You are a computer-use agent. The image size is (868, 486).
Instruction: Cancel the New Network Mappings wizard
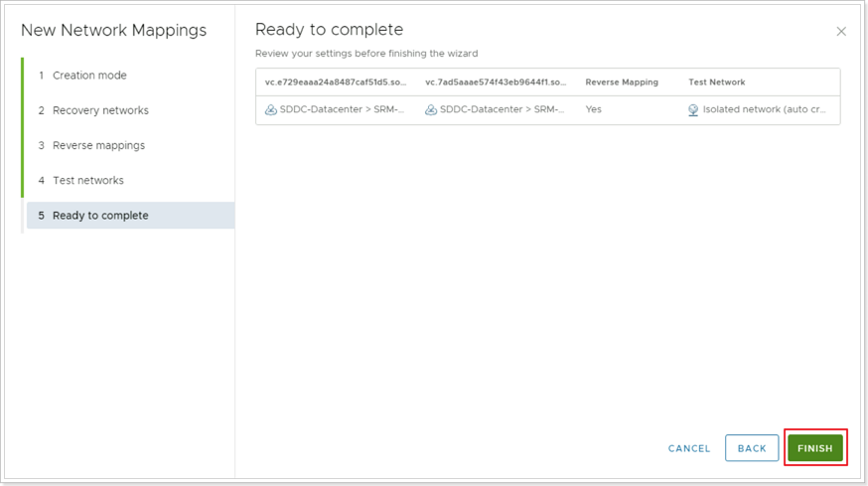[x=688, y=448]
